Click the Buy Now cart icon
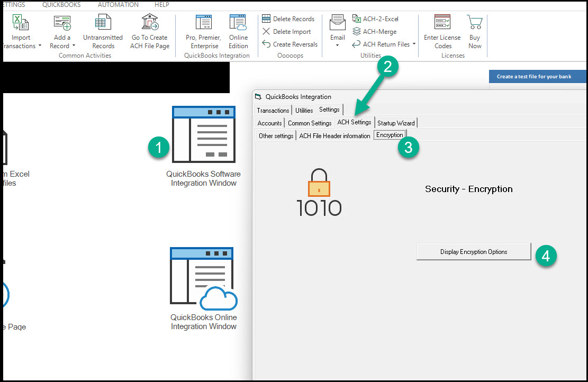This screenshot has width=588, height=382. pos(475,22)
